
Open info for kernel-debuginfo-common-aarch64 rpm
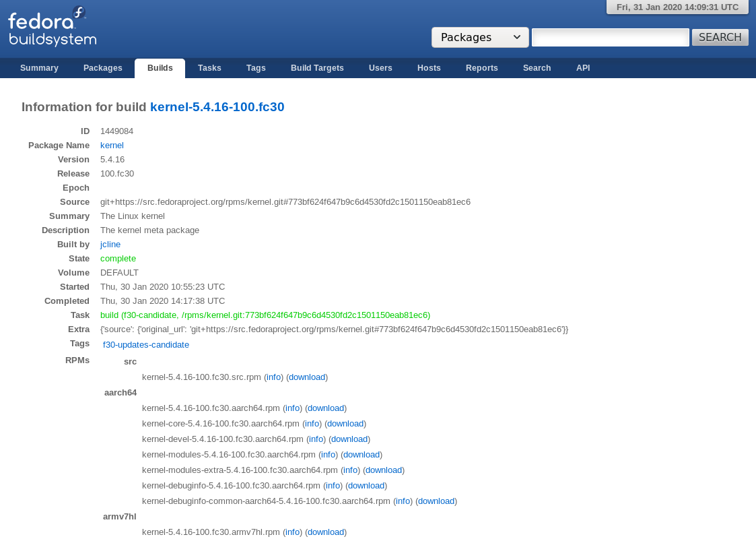point(403,501)
